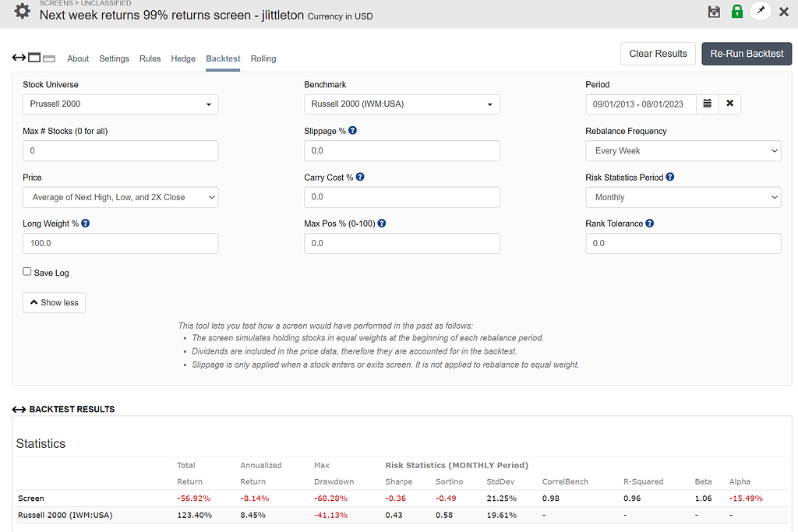Click the Re-Run Backtest button
798x532 pixels.
click(x=747, y=54)
